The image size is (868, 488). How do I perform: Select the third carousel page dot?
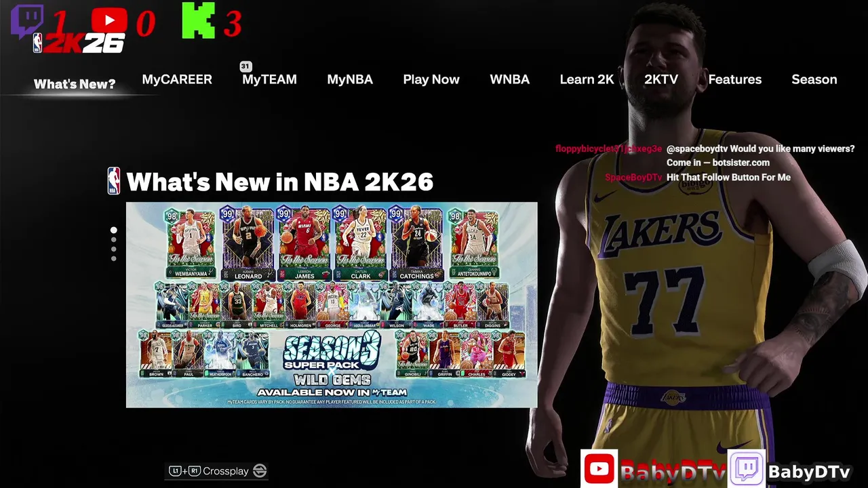coord(113,249)
